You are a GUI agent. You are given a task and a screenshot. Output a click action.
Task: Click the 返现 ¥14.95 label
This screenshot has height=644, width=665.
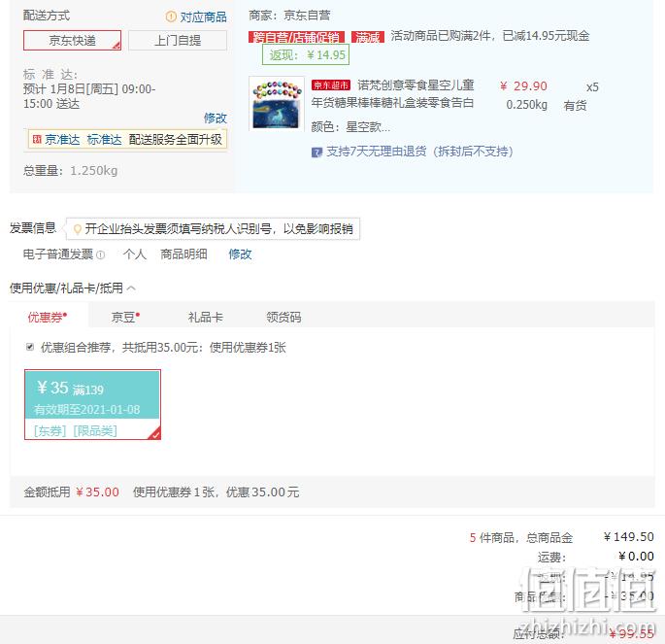tap(306, 55)
